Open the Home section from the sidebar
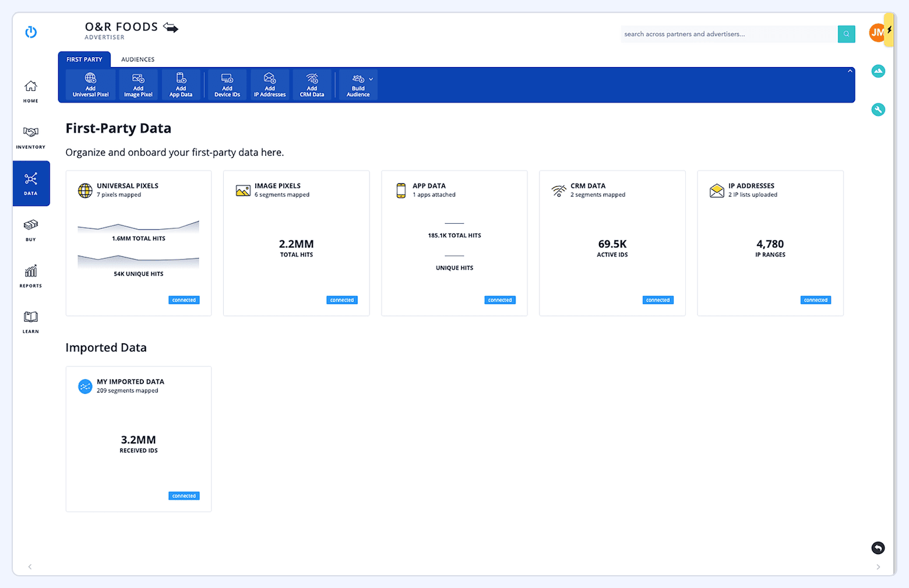The image size is (909, 588). tap(30, 90)
